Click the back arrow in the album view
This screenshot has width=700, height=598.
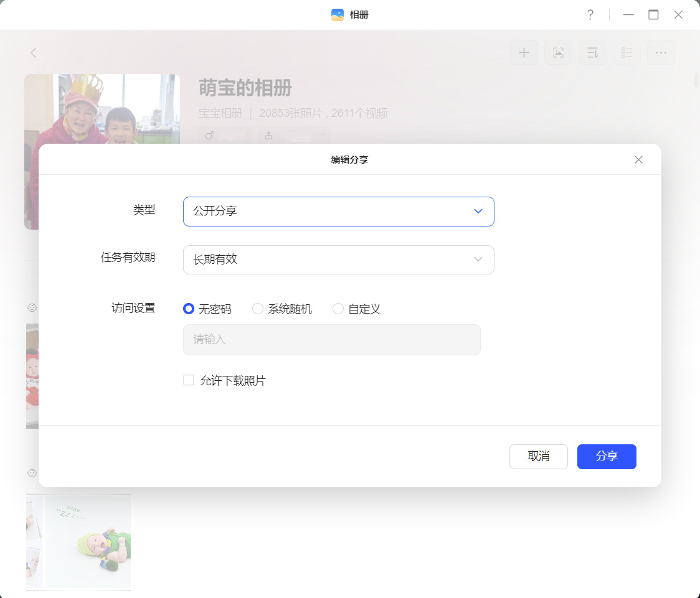pyautogui.click(x=34, y=53)
